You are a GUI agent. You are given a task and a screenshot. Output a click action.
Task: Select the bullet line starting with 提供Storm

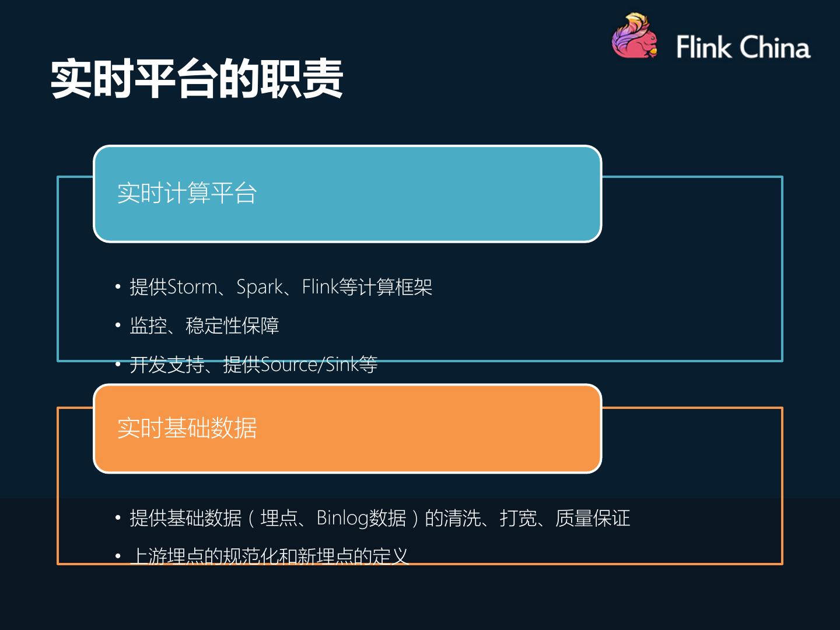[x=281, y=287]
